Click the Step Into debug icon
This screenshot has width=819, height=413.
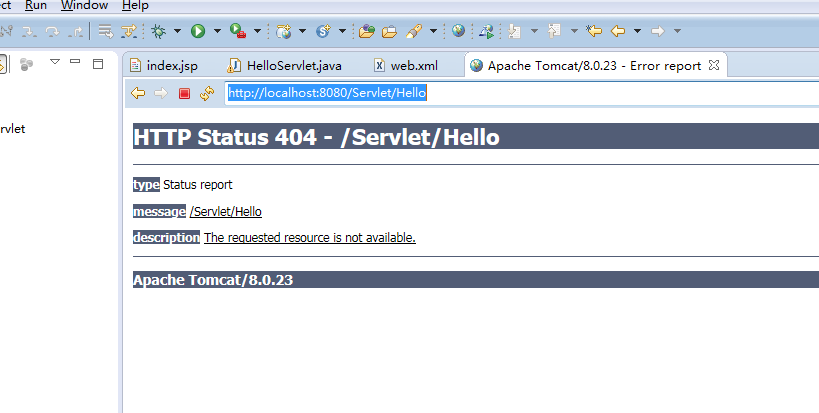click(29, 32)
